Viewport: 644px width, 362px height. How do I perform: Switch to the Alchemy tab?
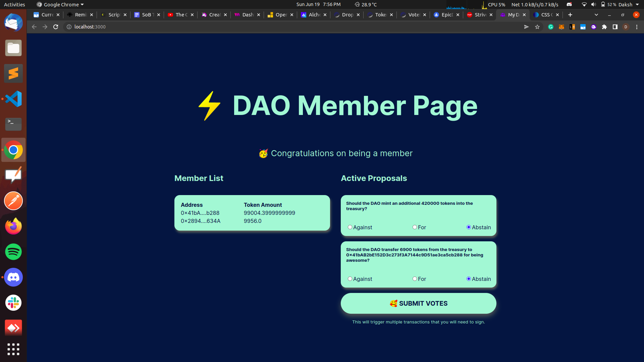(x=314, y=15)
